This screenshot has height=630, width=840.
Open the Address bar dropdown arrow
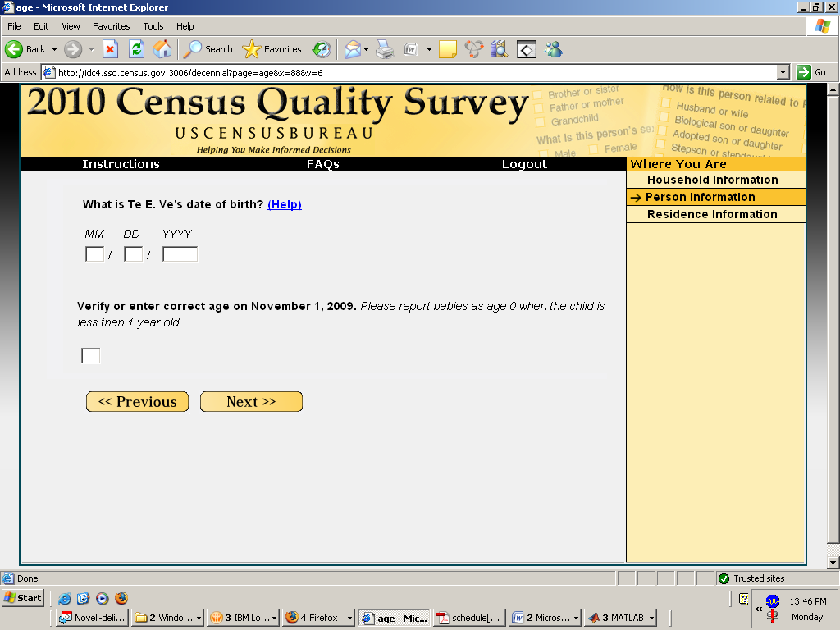[x=783, y=72]
